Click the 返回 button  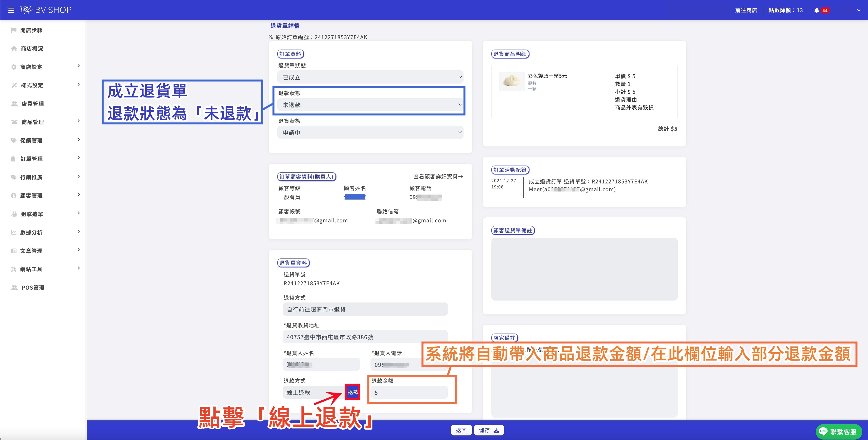[x=461, y=430]
